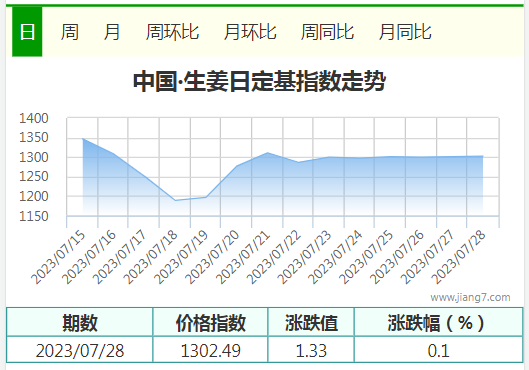Select the 日 daily tab

point(27,32)
